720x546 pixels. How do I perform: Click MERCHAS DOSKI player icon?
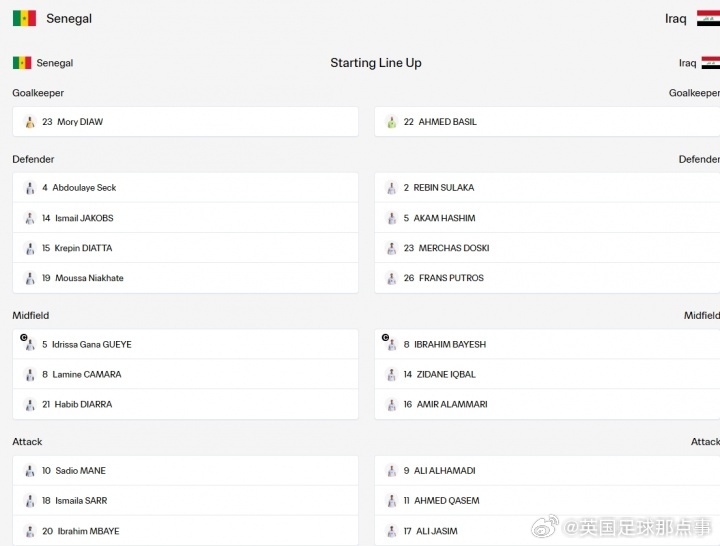pos(392,248)
